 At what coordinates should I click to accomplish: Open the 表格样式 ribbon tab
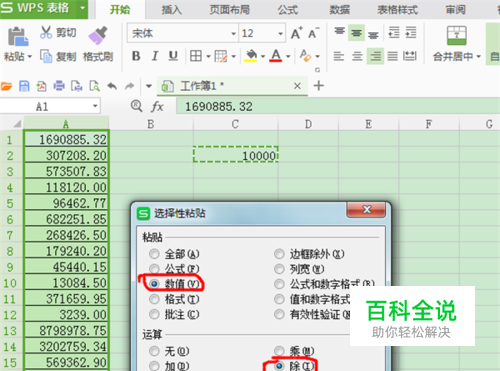click(x=397, y=10)
